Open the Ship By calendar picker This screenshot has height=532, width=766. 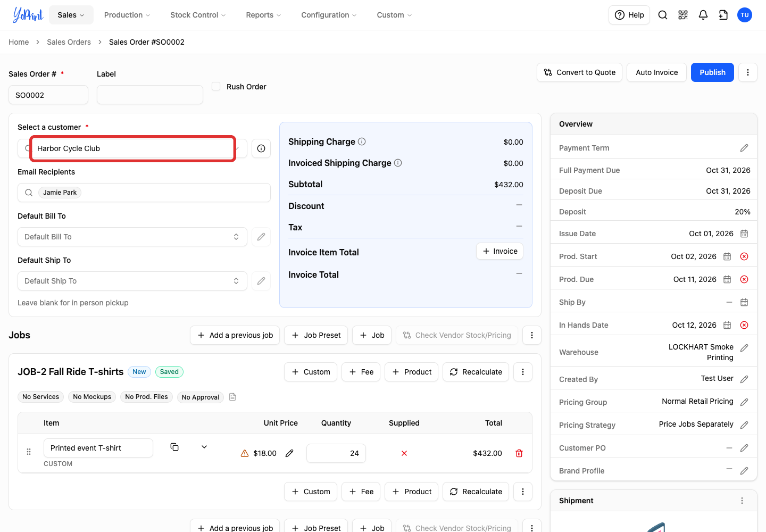pos(744,302)
